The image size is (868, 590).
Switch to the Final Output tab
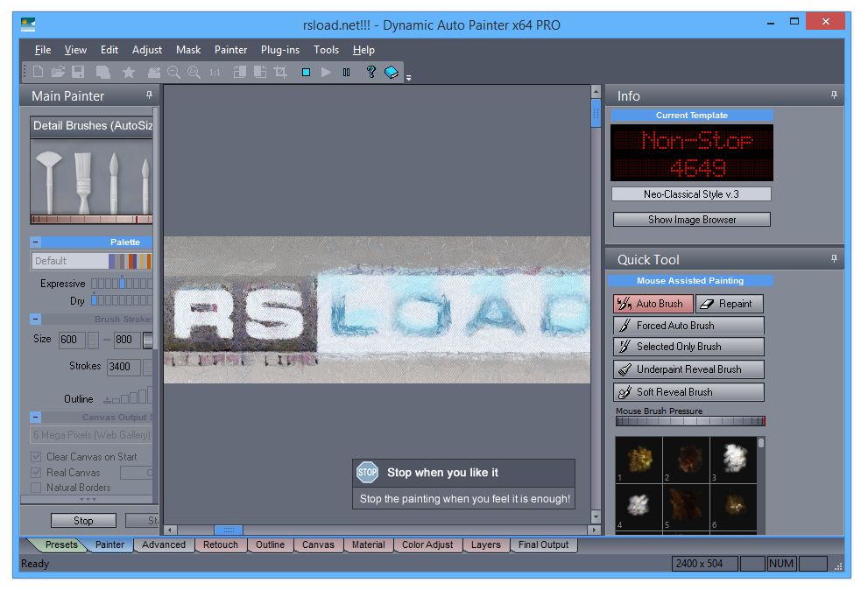click(x=543, y=544)
